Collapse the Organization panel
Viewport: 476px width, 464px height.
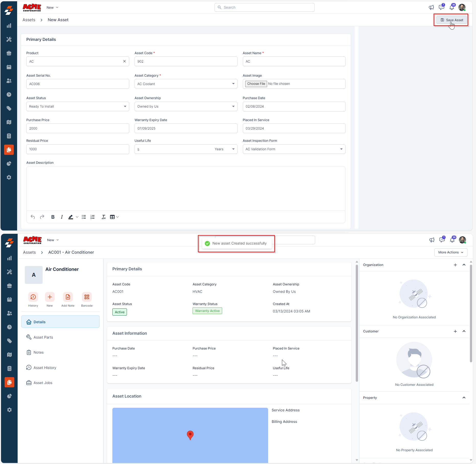click(464, 265)
